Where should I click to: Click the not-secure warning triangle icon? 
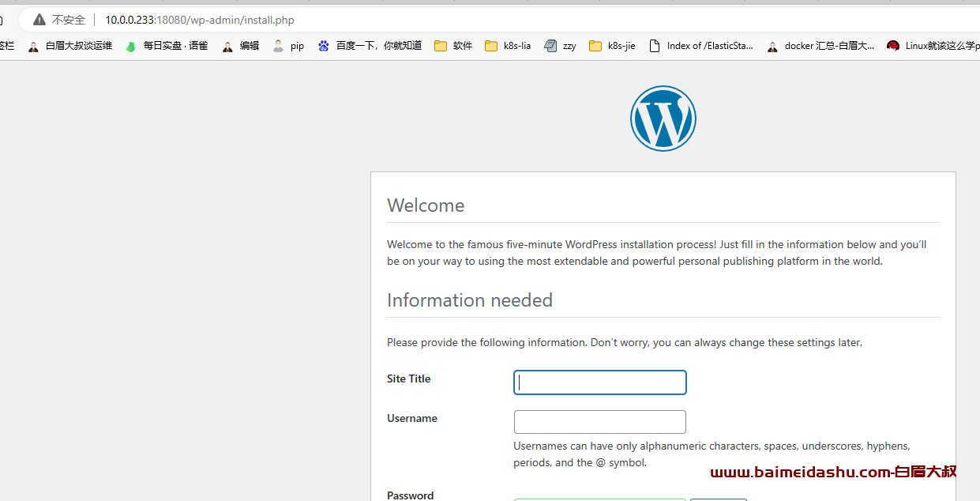[x=39, y=20]
